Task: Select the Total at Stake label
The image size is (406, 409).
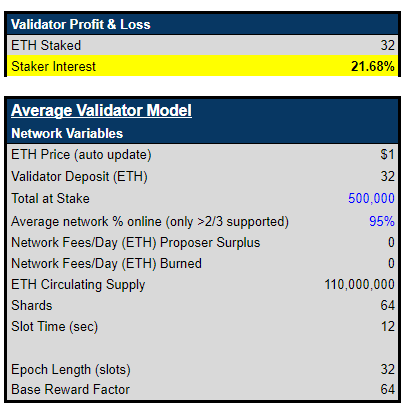Action: 50,198
